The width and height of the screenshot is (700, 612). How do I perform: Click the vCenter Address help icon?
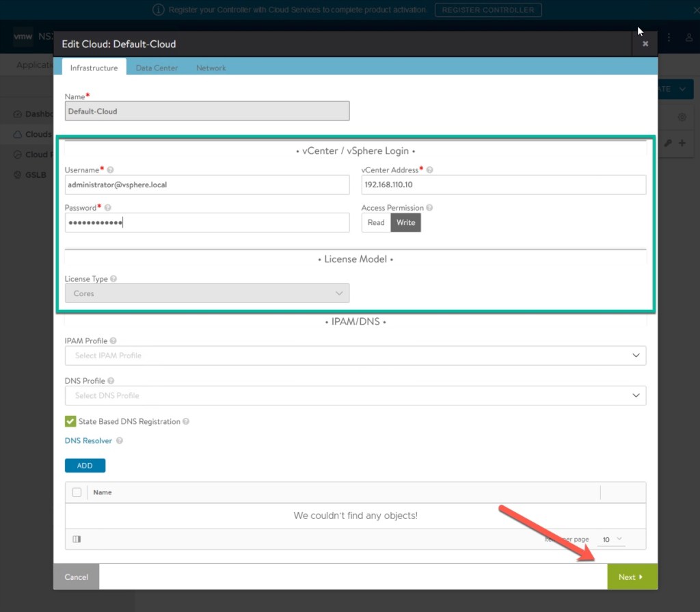[x=430, y=170]
